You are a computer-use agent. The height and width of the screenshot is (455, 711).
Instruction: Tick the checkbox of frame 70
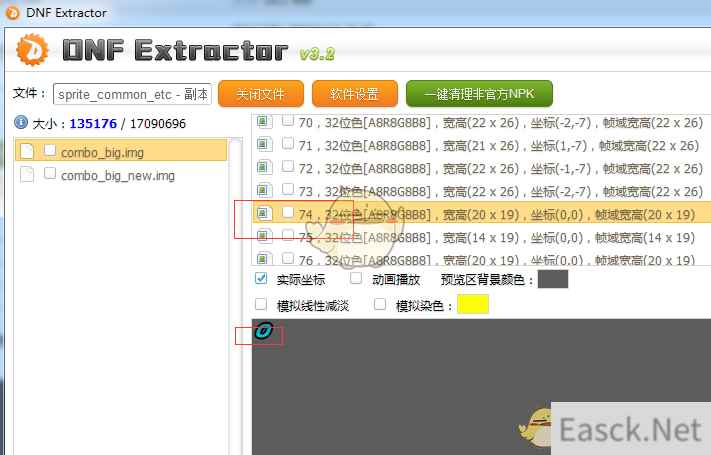287,120
